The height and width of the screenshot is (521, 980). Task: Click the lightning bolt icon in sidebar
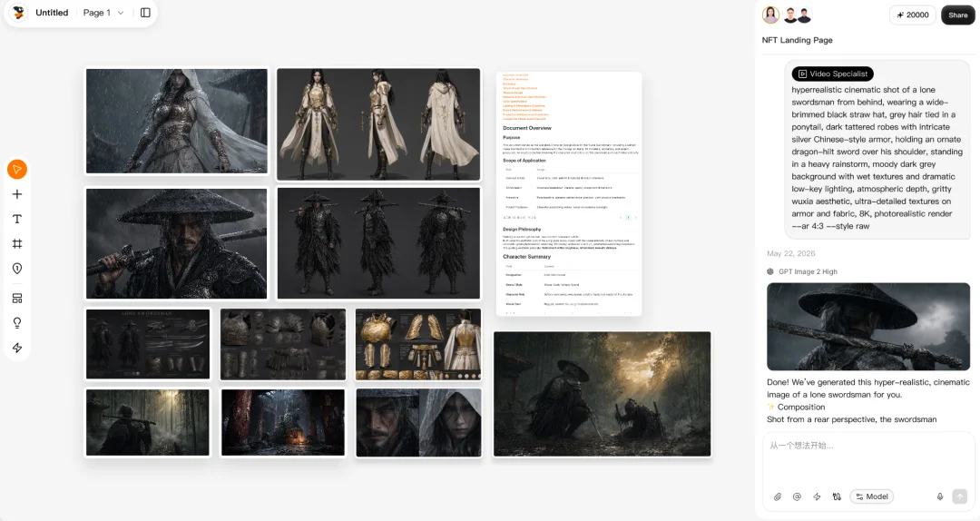17,348
